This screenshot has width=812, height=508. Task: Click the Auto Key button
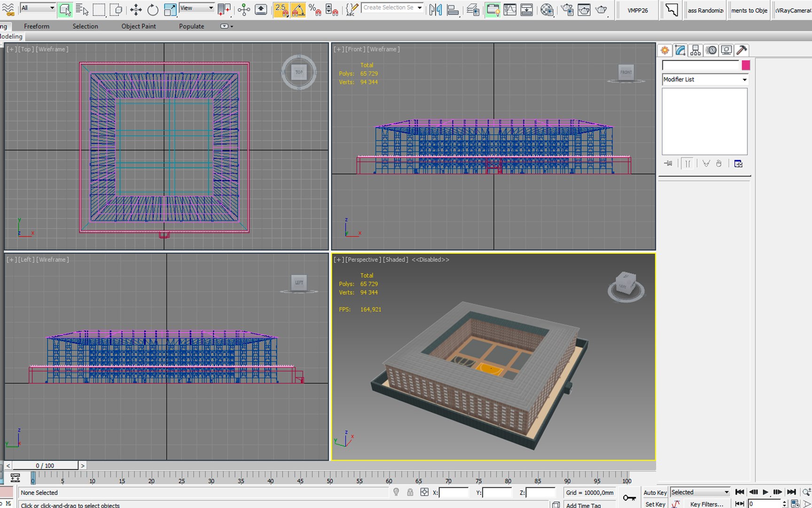coord(655,492)
